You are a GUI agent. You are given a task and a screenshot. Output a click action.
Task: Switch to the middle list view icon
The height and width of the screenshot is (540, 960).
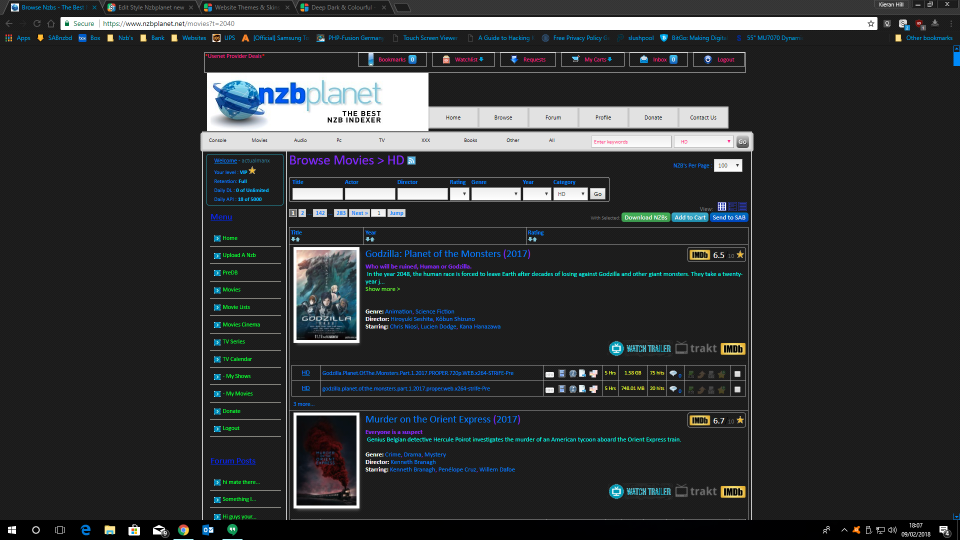coord(732,206)
